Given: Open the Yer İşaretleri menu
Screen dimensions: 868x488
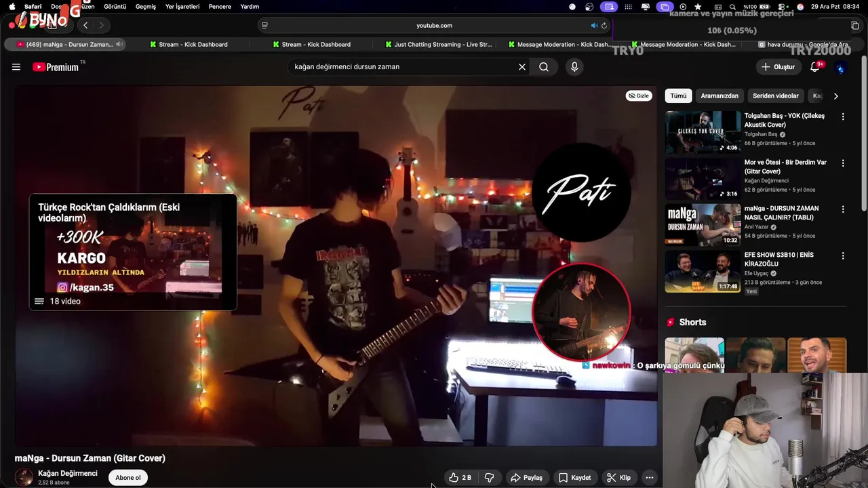Looking at the screenshot, I should point(182,7).
